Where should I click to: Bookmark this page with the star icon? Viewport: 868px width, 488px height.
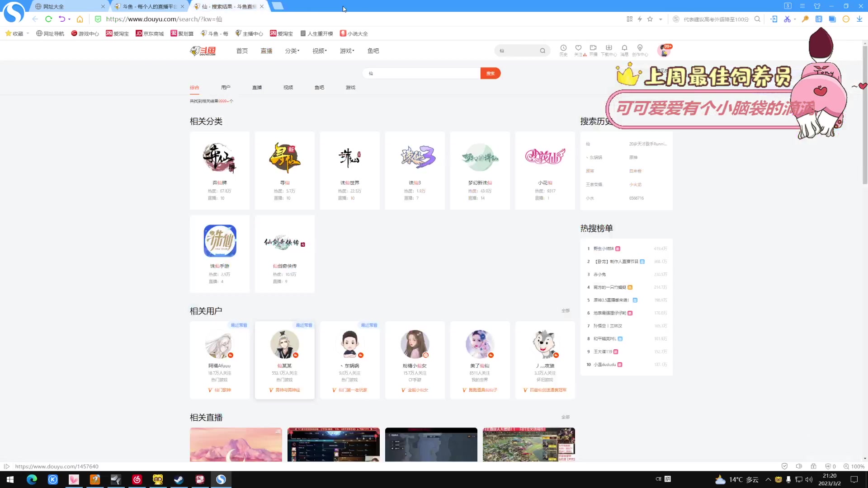(x=650, y=19)
